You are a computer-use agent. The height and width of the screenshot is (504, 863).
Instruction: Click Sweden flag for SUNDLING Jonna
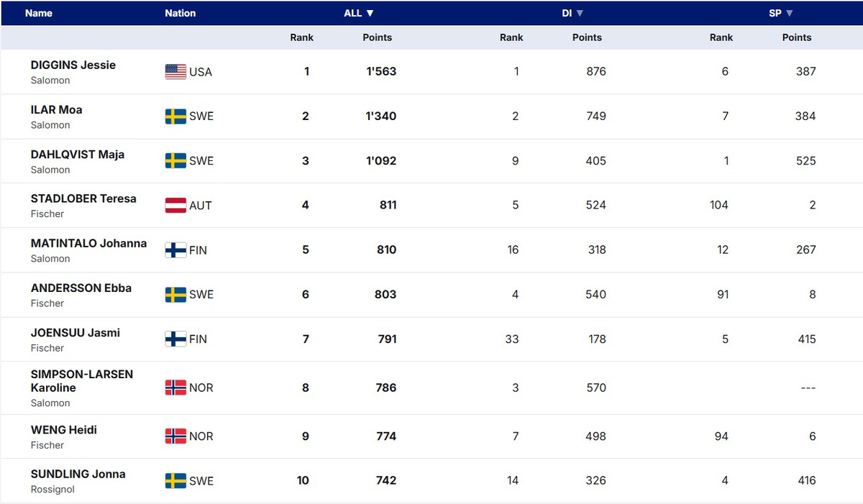(x=175, y=481)
